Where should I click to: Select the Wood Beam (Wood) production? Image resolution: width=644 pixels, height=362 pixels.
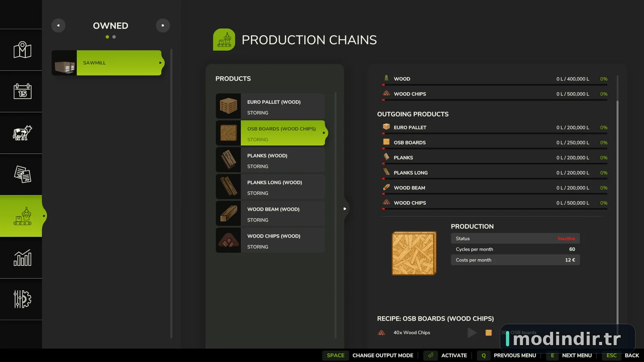click(x=270, y=214)
